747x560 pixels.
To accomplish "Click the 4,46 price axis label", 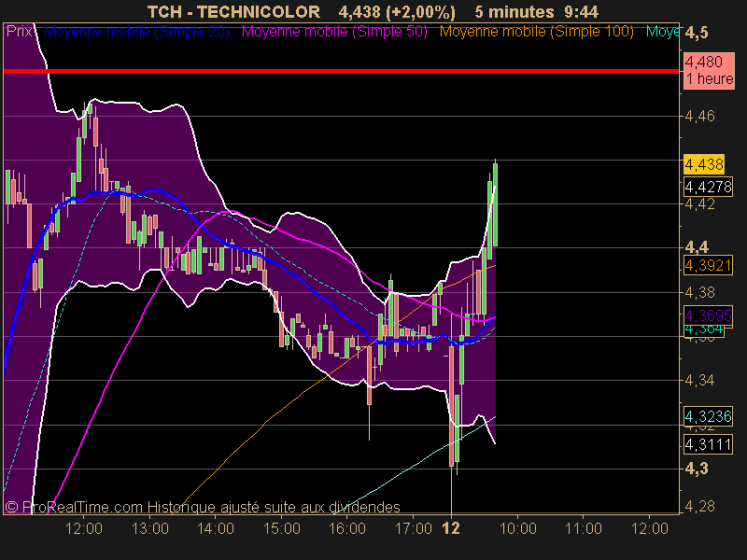I will 699,116.
